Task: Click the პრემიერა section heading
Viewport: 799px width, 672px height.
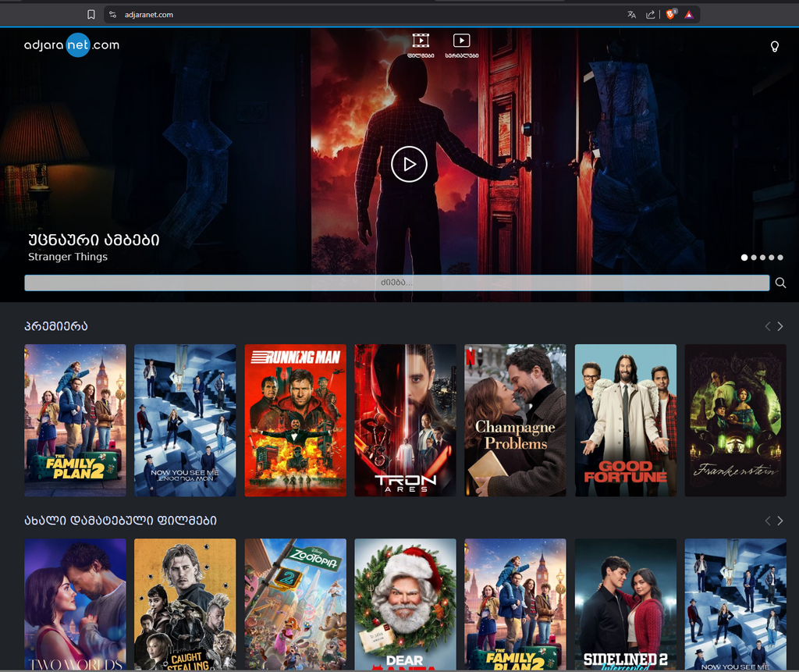Action: pos(56,326)
